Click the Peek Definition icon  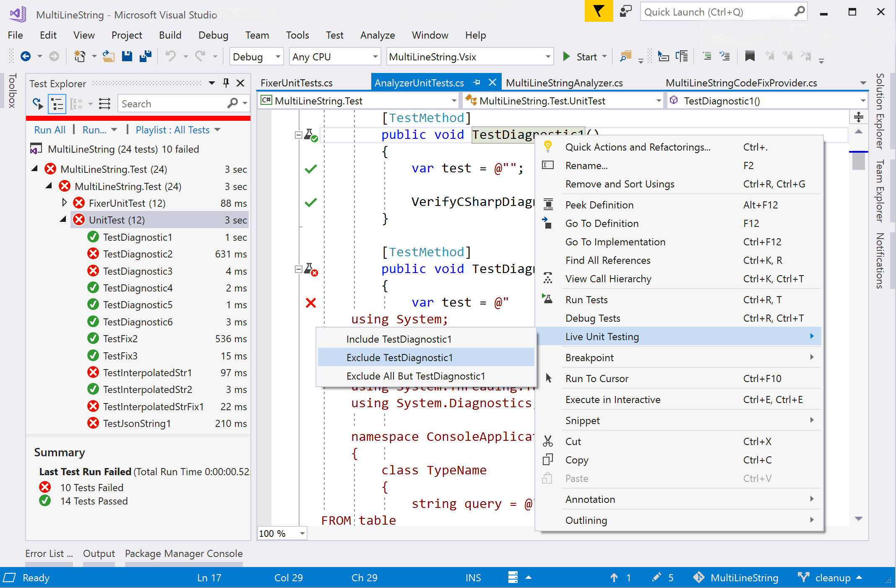[548, 205]
